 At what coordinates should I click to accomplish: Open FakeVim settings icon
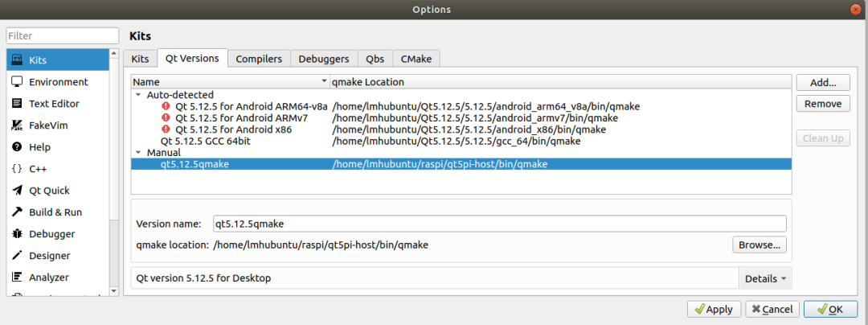16,125
